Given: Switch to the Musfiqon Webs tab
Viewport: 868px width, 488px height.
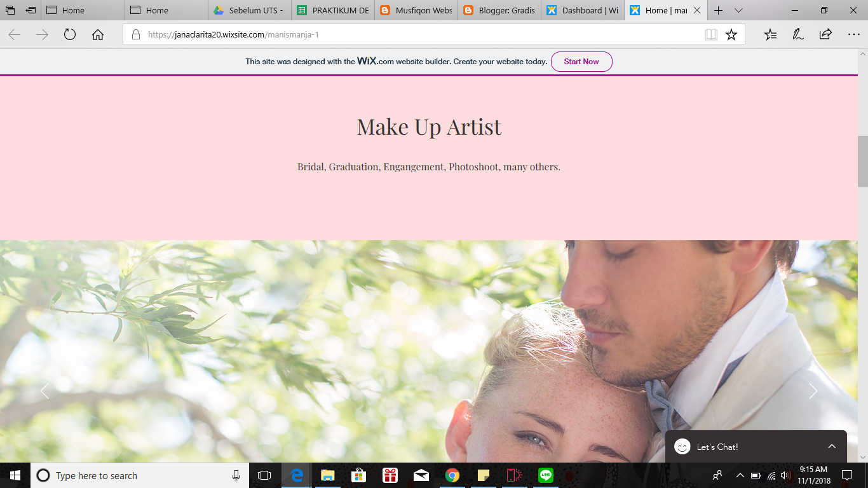Looking at the screenshot, I should [417, 10].
